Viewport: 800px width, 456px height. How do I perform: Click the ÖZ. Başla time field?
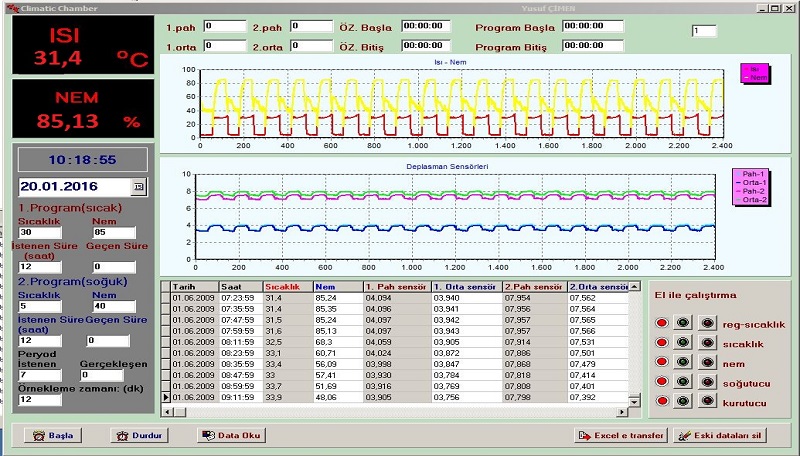[x=426, y=26]
